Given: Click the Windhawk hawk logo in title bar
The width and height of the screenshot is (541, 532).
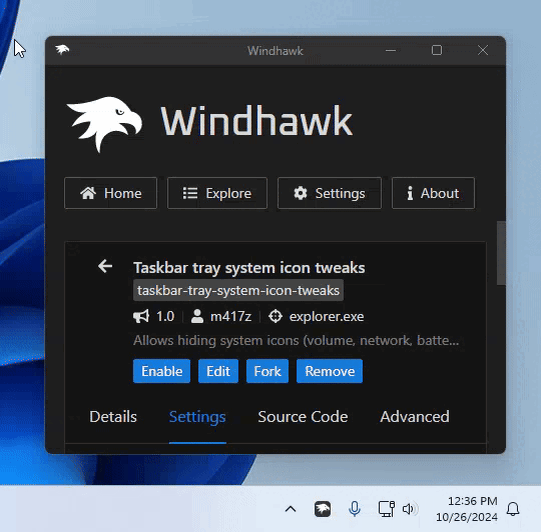Looking at the screenshot, I should [62, 50].
